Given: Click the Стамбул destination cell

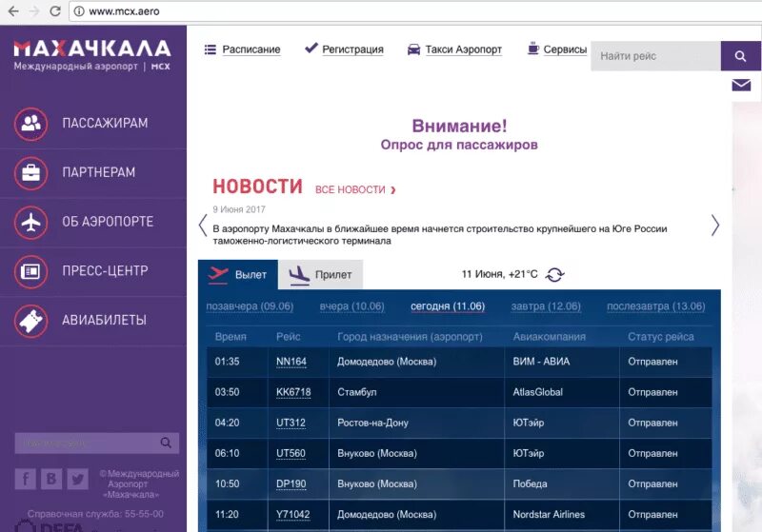Looking at the screenshot, I should [416, 392].
